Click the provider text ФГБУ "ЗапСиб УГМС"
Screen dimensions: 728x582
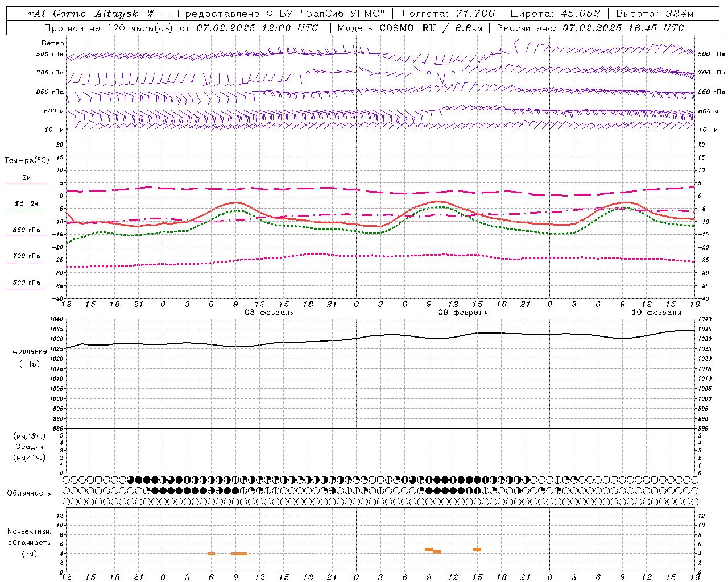tap(326, 14)
